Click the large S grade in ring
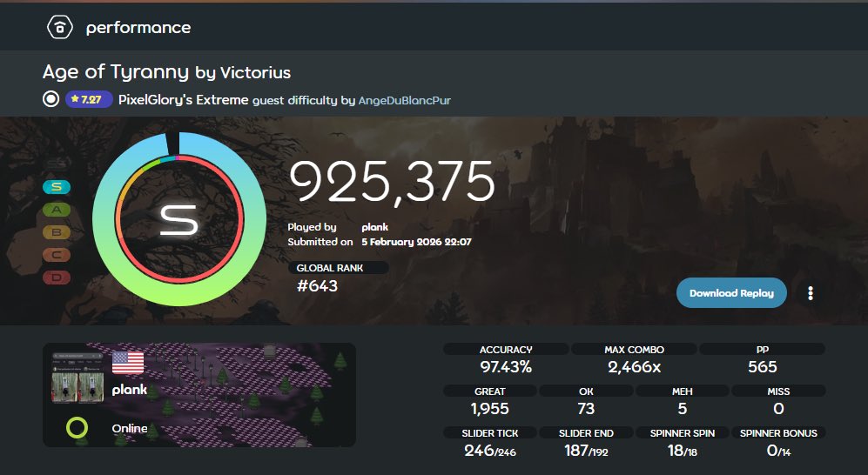The image size is (868, 475). (178, 219)
